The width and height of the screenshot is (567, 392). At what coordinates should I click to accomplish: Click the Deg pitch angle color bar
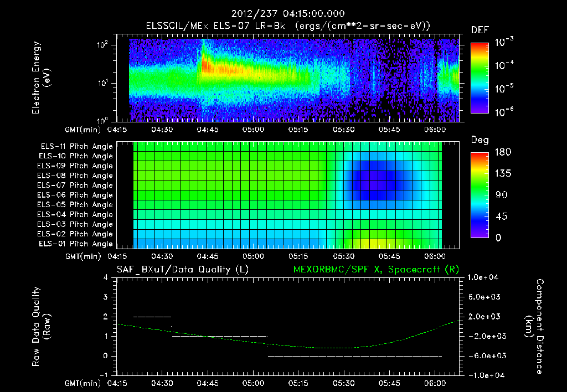(x=480, y=195)
